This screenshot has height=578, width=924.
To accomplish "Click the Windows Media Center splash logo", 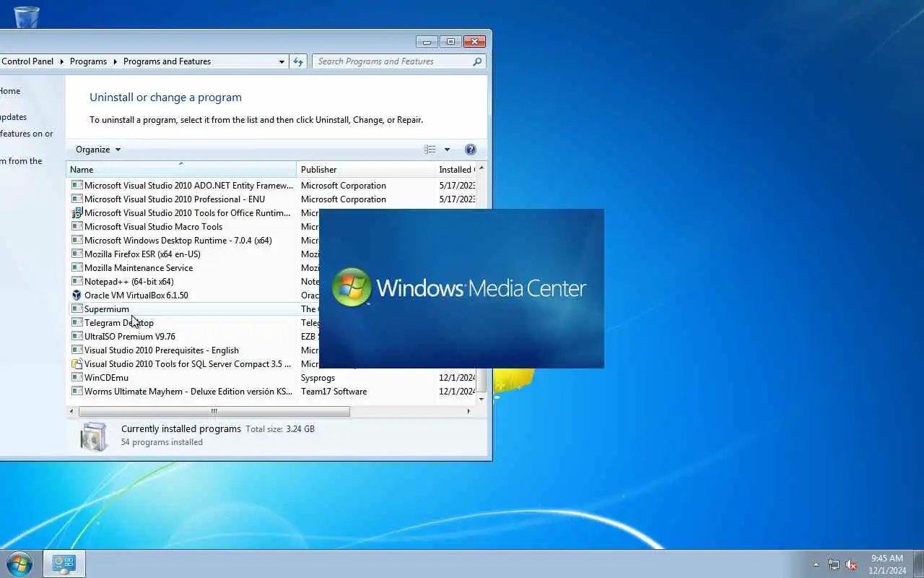I will tap(352, 288).
